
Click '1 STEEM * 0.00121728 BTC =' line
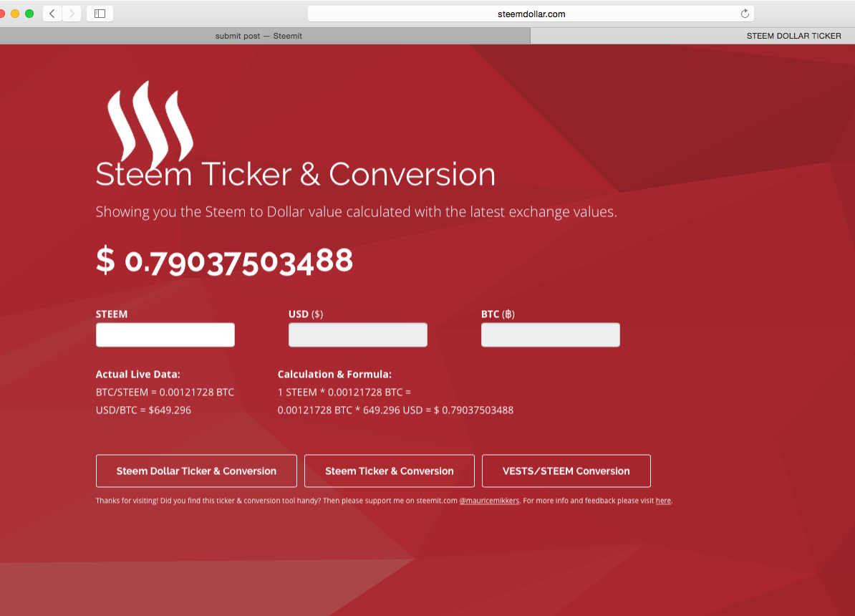[344, 393]
